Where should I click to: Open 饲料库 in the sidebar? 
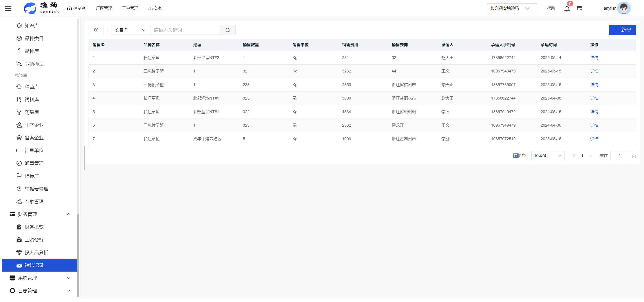pyautogui.click(x=32, y=99)
